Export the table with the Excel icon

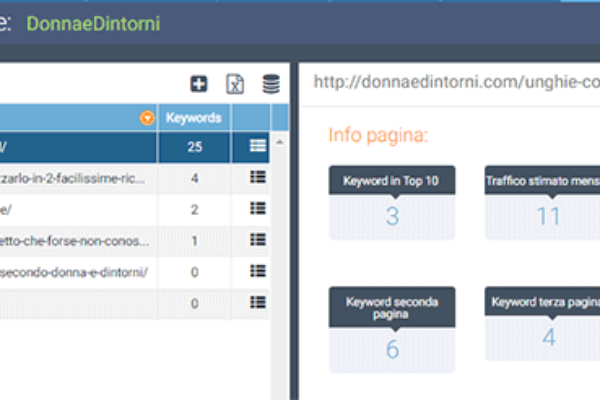pyautogui.click(x=235, y=85)
